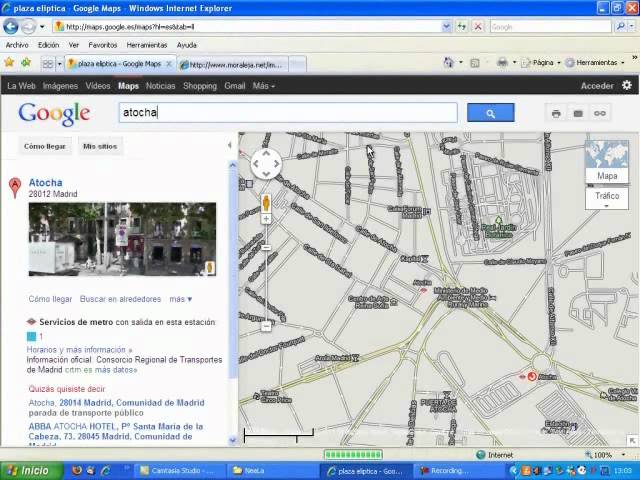Screen dimensions: 640x480
Task: Click the map pan control compass
Action: [x=266, y=164]
